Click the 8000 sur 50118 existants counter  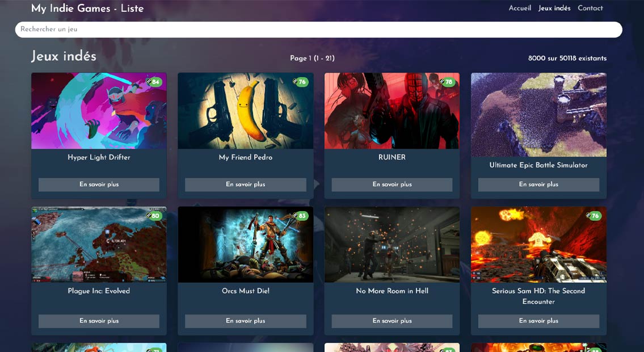[567, 58]
